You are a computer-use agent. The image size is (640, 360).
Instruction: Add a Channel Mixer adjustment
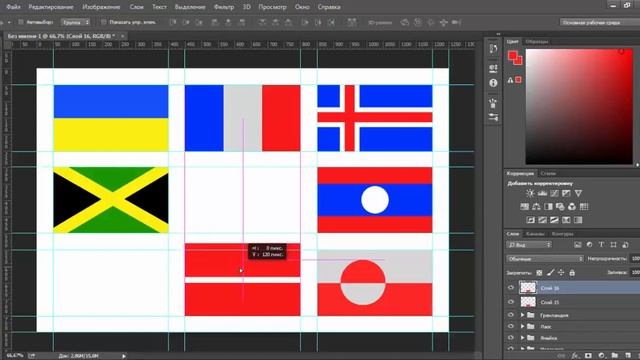pos(572,207)
